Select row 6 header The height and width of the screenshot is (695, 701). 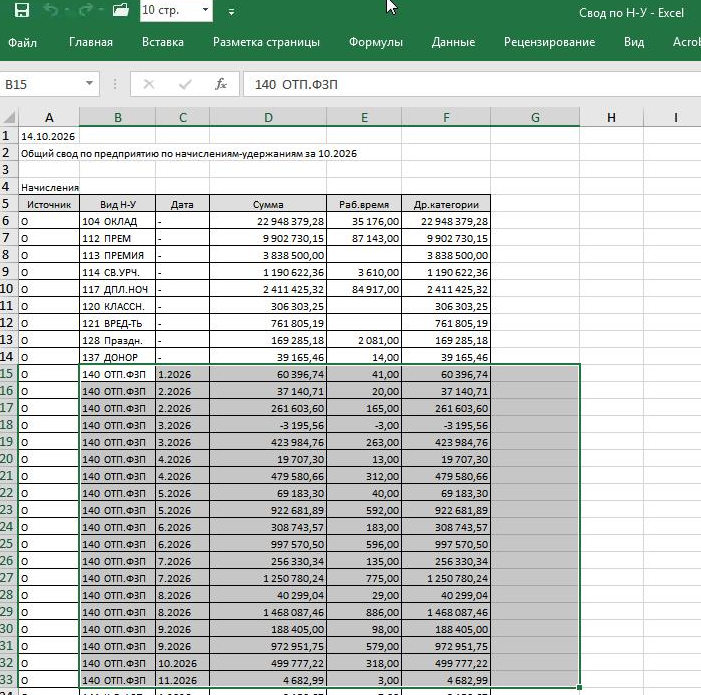tap(8, 221)
